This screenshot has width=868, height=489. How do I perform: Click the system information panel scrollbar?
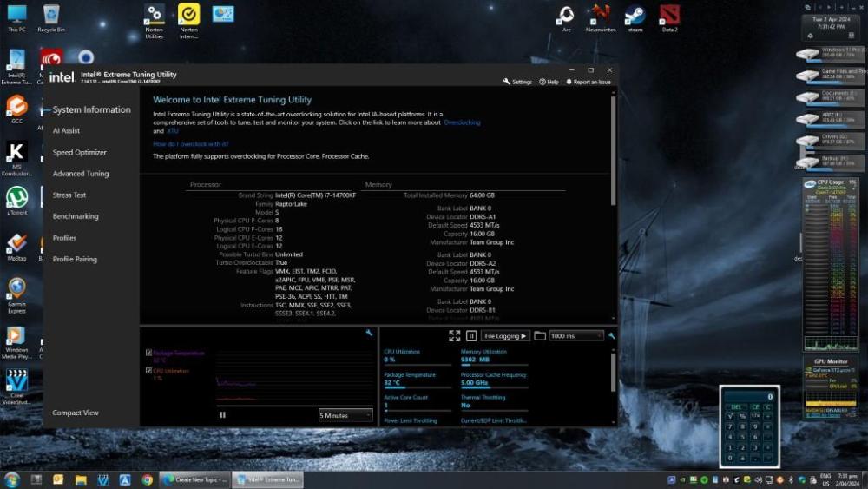pos(613,150)
